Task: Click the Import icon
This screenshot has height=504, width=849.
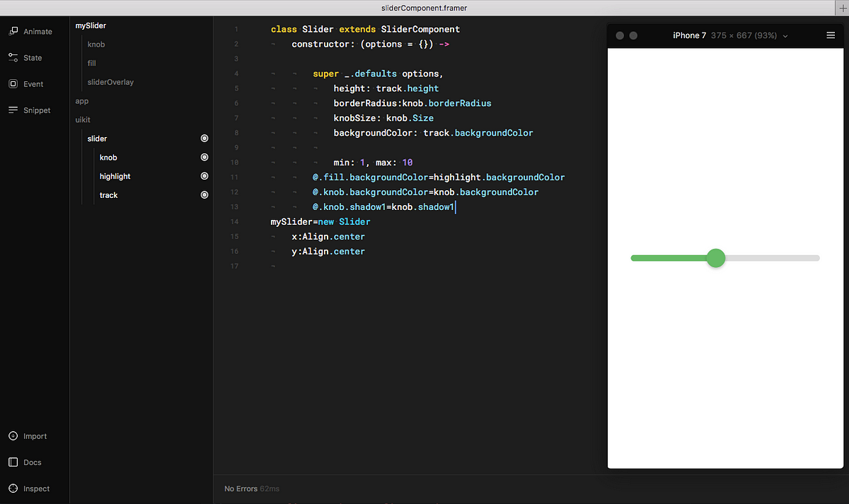Action: (x=13, y=436)
